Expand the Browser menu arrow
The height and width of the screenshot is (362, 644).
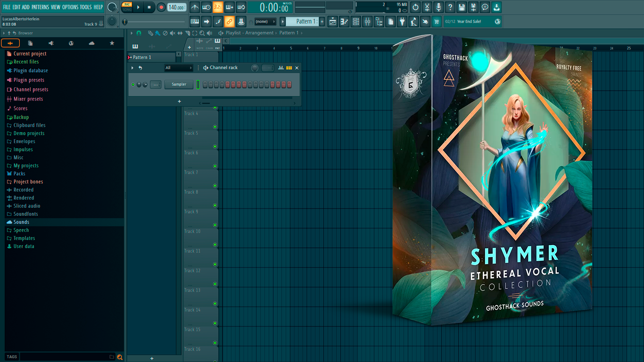(4, 33)
